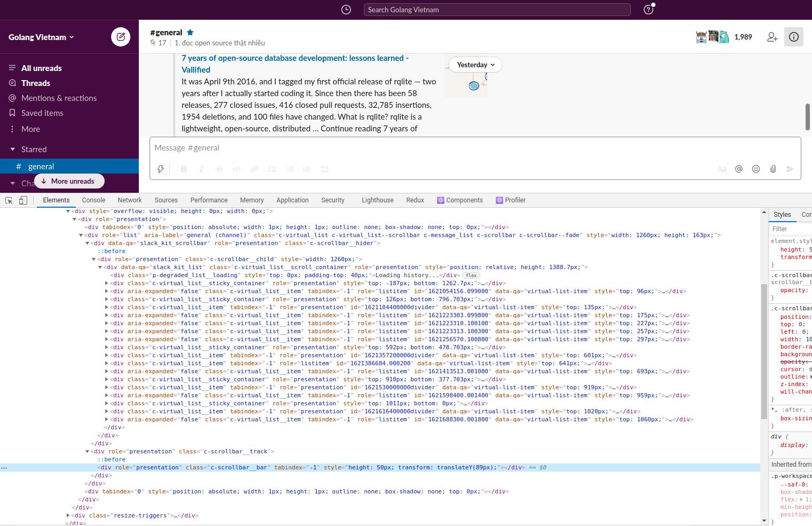
Task: Toggle bold formatting in composer
Action: (184, 169)
